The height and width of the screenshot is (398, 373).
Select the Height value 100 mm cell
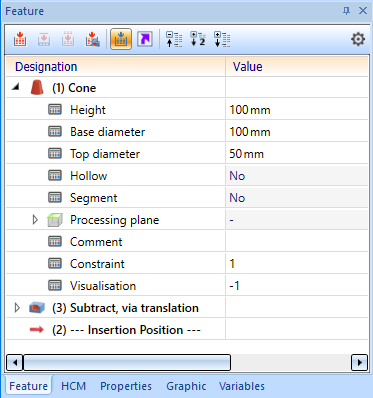point(297,110)
